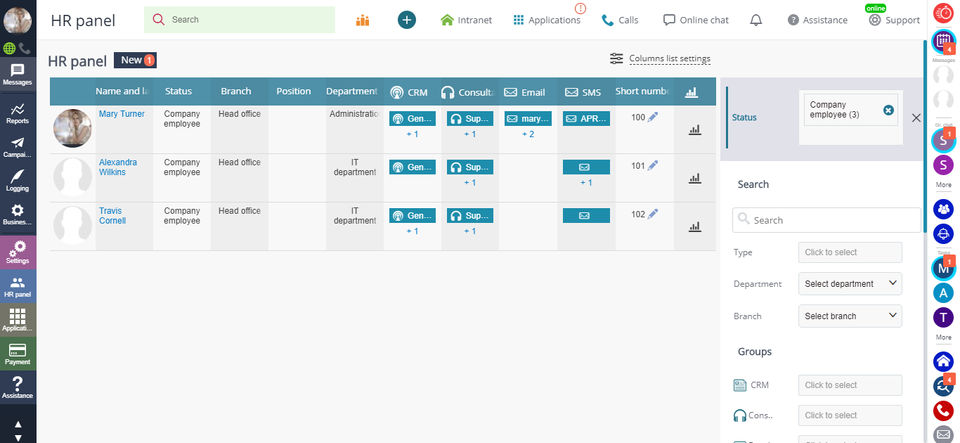Open the Business sidebar section

pos(18,215)
